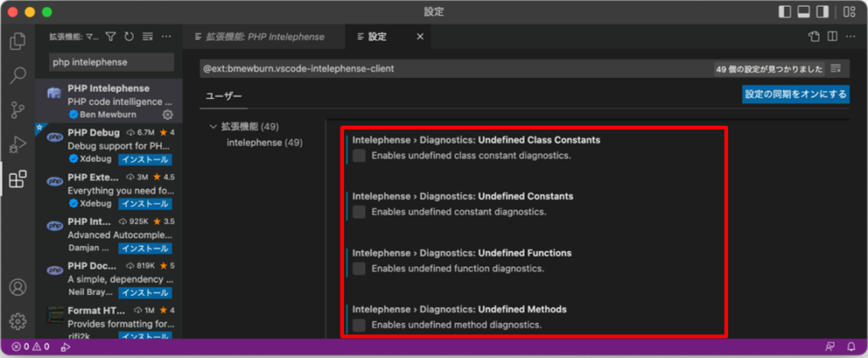Open the Search view in activity bar
Image resolution: width=868 pixels, height=358 pixels.
click(x=18, y=76)
